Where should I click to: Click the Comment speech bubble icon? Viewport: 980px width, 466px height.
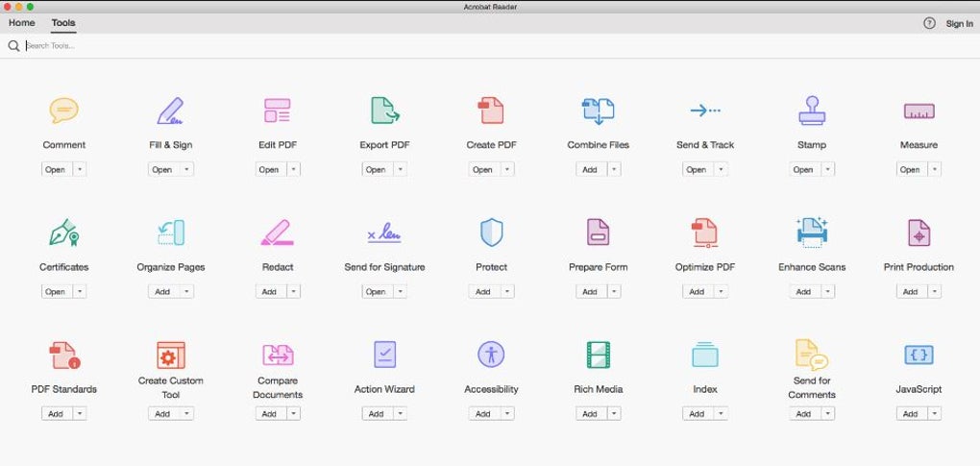pyautogui.click(x=63, y=110)
